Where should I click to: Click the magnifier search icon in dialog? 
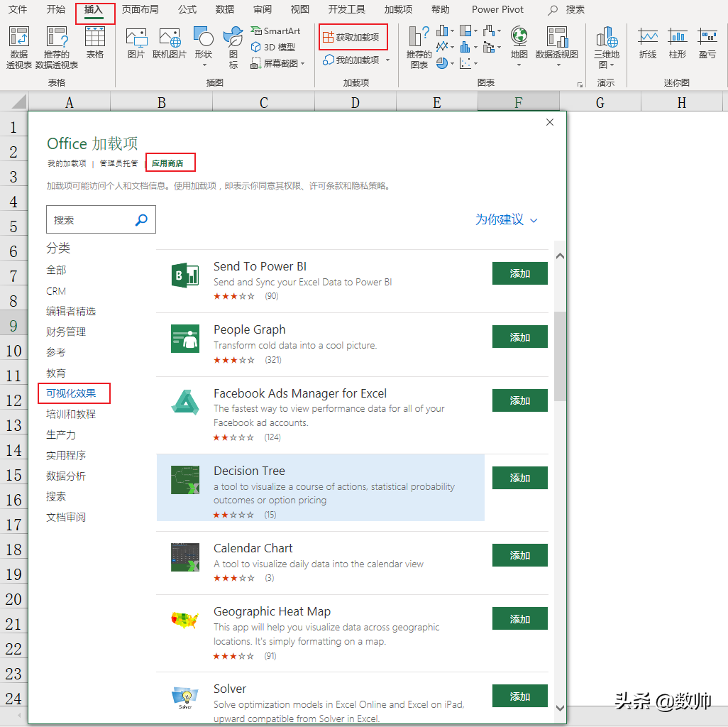coord(142,219)
